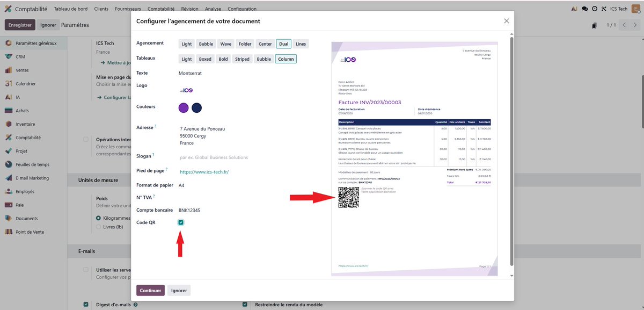
Task: Open E-mail Marketing in sidebar
Action: click(x=33, y=178)
